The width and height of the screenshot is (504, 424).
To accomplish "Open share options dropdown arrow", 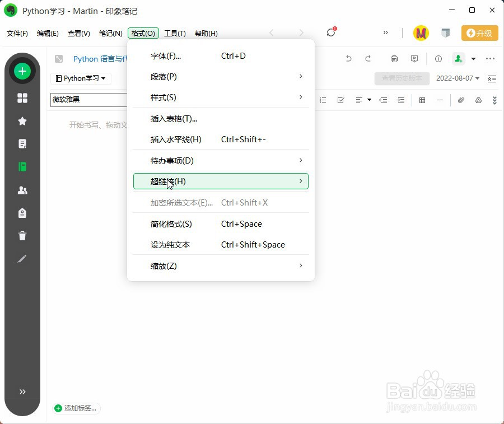I will click(473, 59).
